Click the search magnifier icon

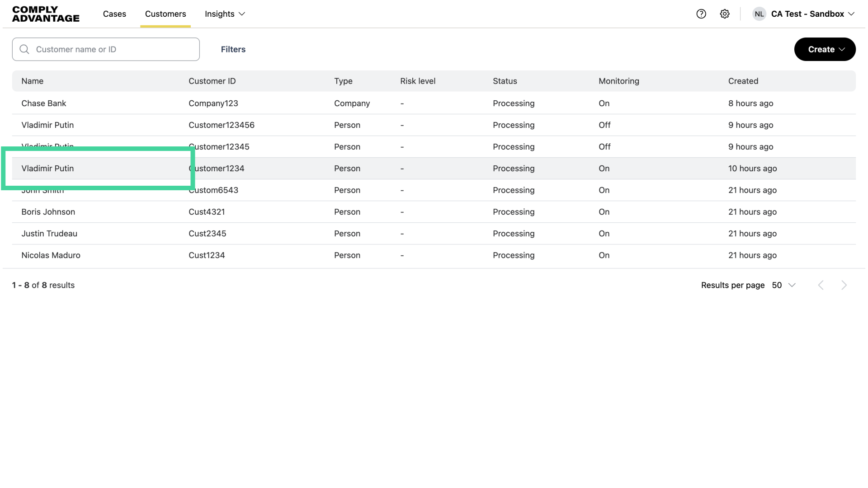pos(24,49)
